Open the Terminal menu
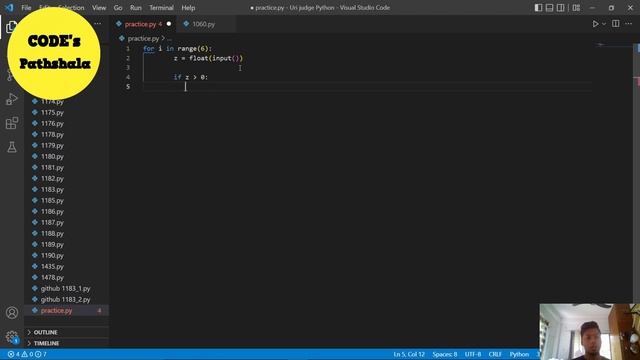This screenshot has width=640, height=360. [x=161, y=8]
